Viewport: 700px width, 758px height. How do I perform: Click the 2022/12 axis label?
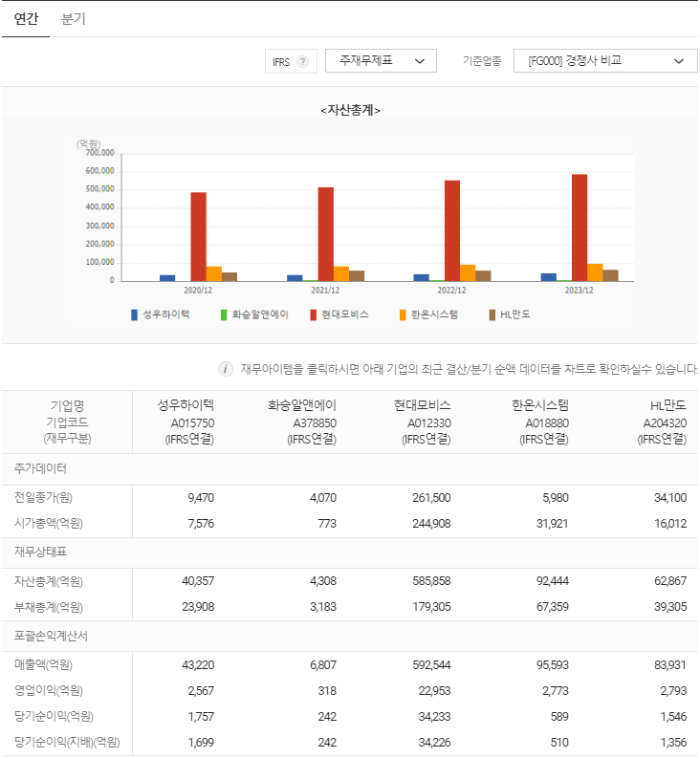[x=451, y=290]
